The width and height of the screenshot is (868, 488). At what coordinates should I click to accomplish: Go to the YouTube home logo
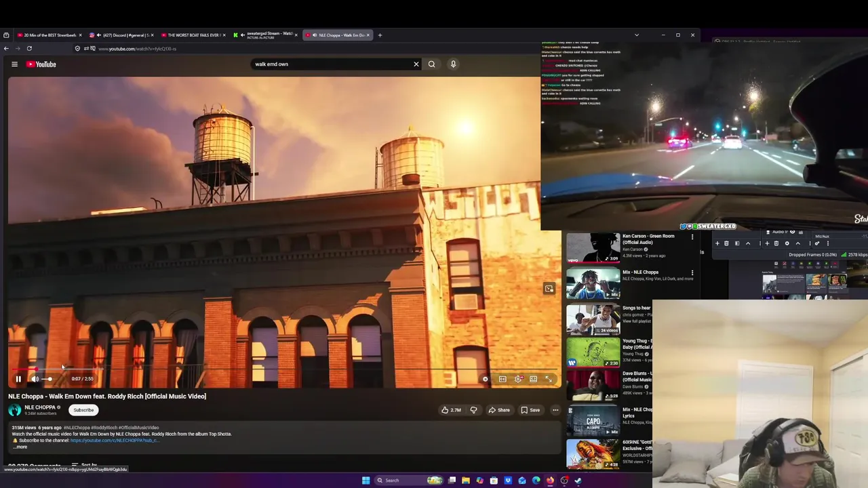point(41,64)
